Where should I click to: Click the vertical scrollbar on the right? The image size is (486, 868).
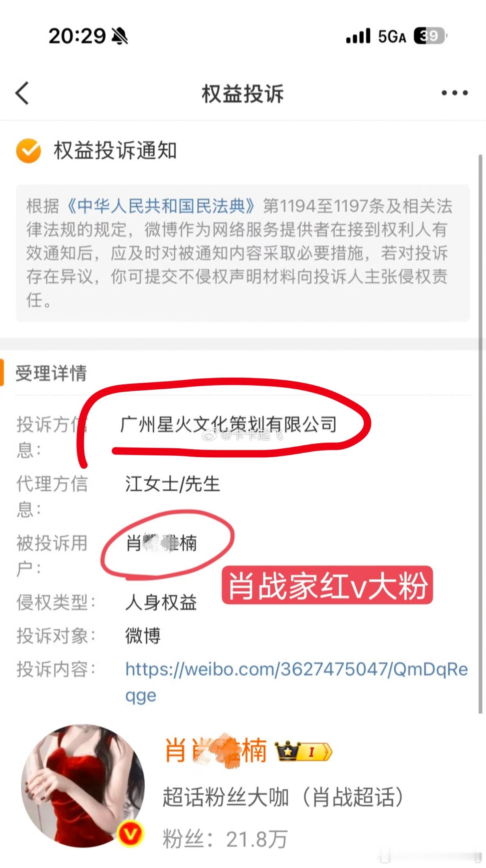[x=480, y=435]
